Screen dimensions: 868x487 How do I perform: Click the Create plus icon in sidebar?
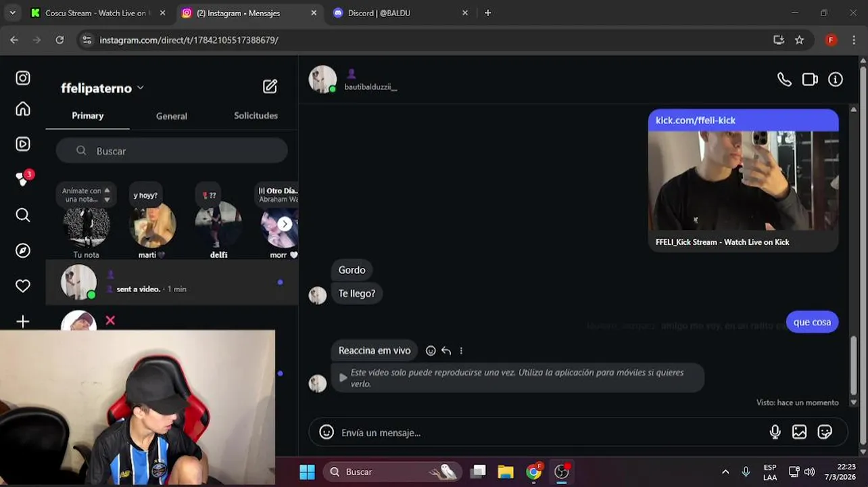(x=23, y=321)
